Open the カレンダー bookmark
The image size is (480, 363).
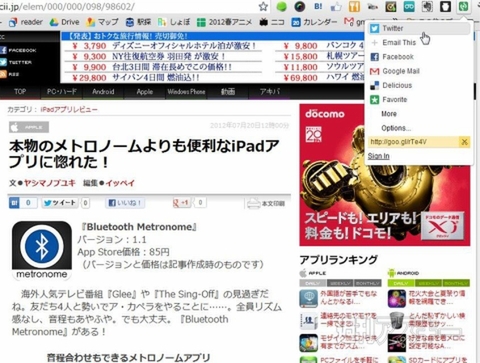pos(314,22)
